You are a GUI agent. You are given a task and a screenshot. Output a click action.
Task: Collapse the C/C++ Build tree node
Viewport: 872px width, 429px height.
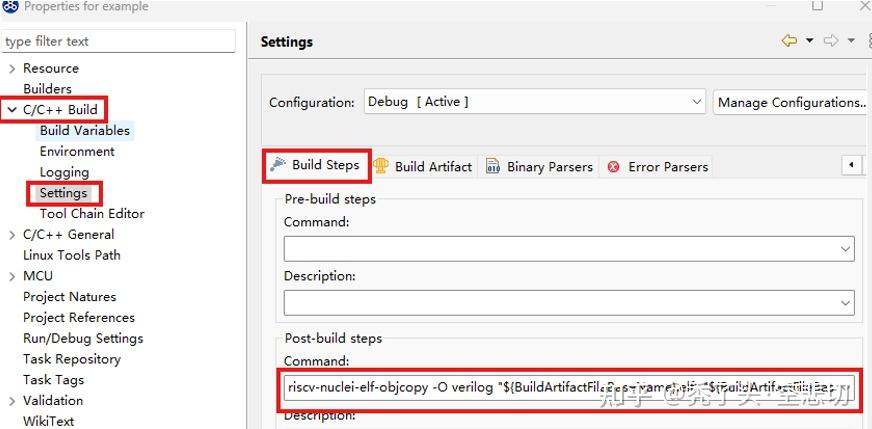point(12,110)
